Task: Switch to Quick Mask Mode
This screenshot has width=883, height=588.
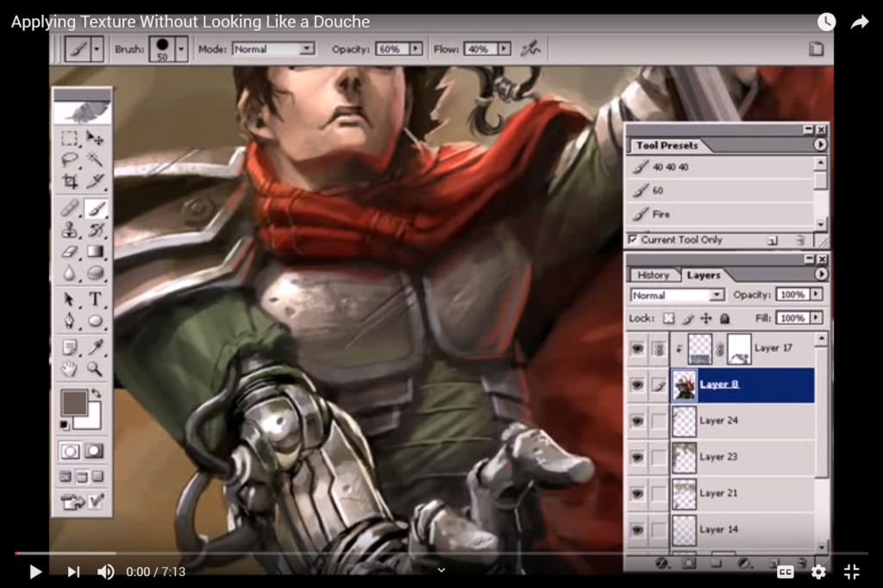Action: tap(94, 451)
